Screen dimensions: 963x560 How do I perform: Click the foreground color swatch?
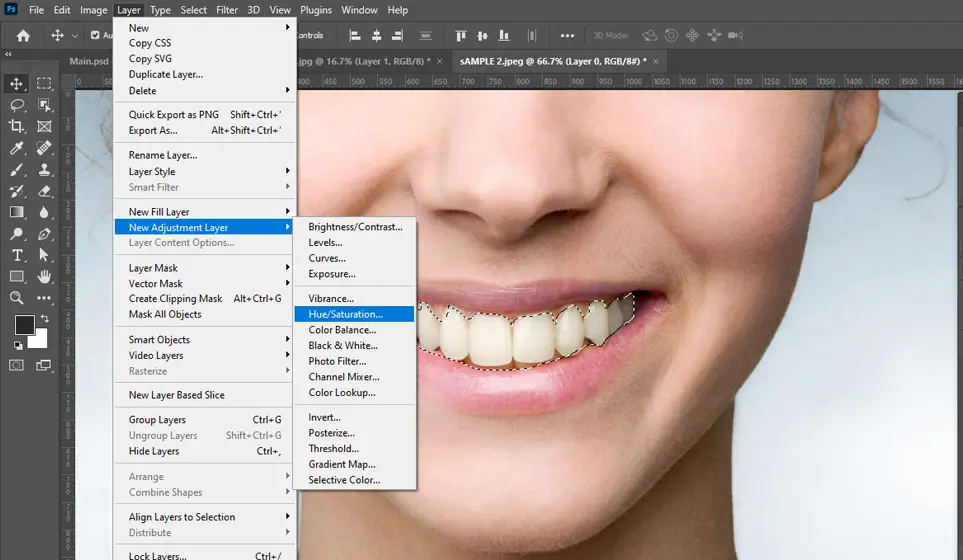[25, 325]
